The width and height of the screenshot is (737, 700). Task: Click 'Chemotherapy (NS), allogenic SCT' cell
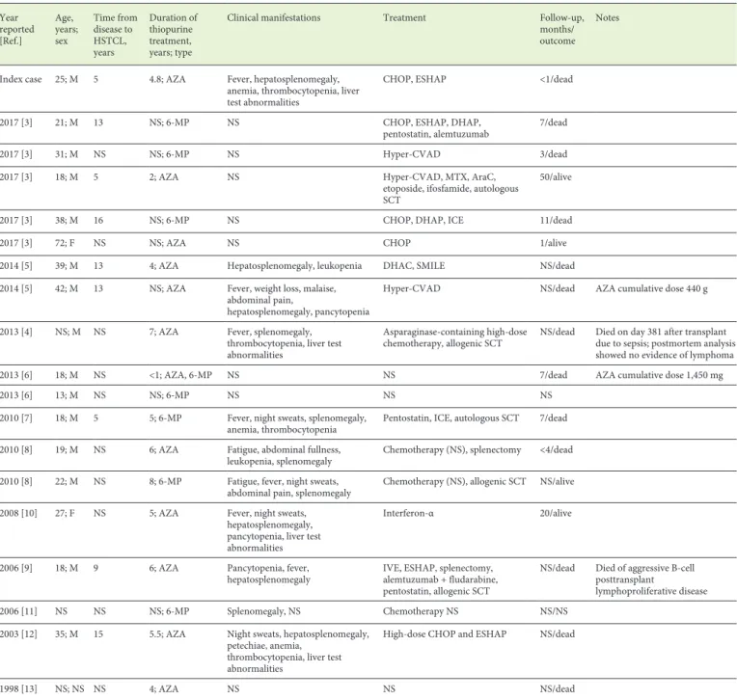[x=454, y=481]
